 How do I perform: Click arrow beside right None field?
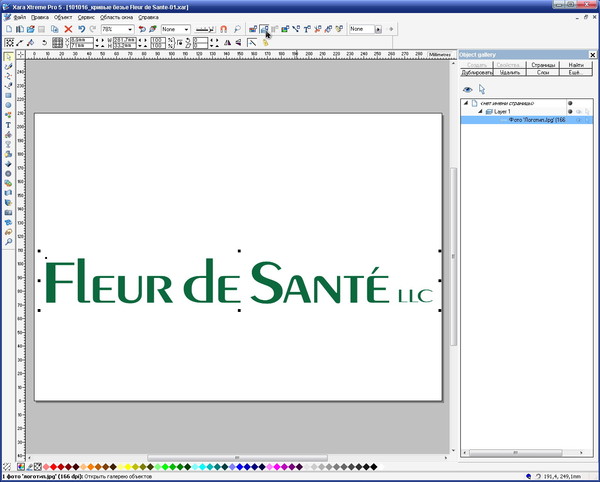[x=378, y=29]
